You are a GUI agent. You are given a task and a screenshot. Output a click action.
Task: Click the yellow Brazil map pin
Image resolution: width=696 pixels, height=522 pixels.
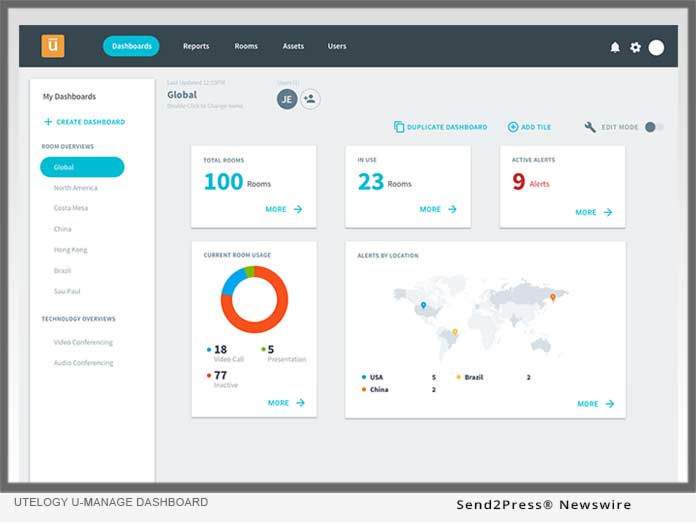(455, 332)
